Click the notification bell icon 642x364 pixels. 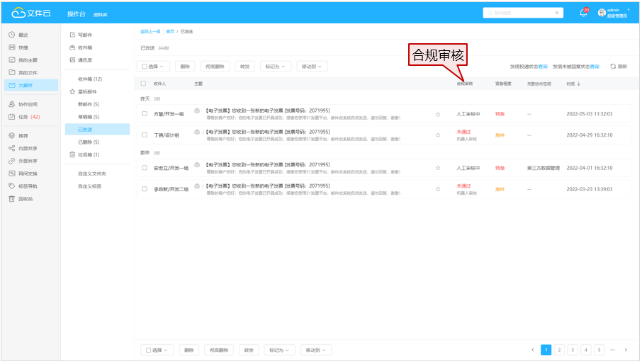[x=584, y=13]
